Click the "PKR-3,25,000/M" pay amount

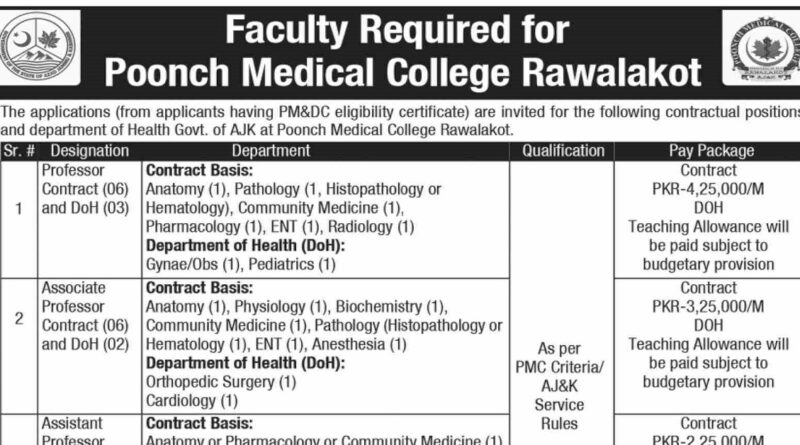(710, 305)
